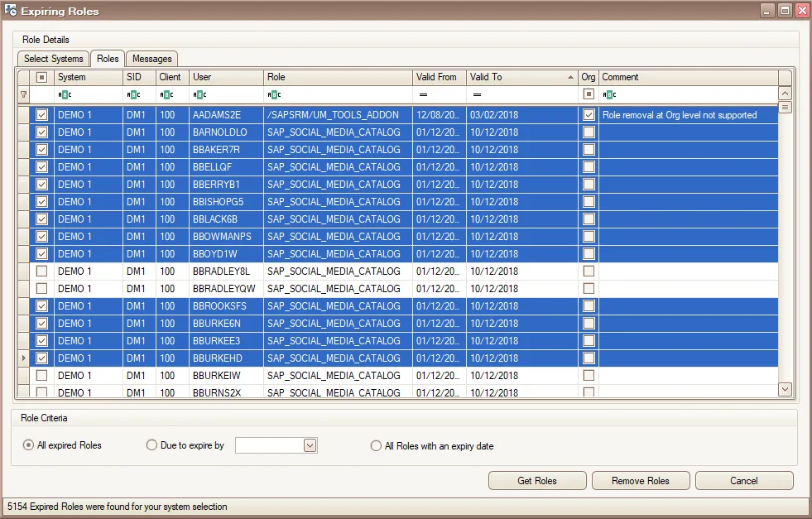The image size is (812, 519).
Task: Toggle the select-all checkbox in the header
Action: (x=42, y=77)
